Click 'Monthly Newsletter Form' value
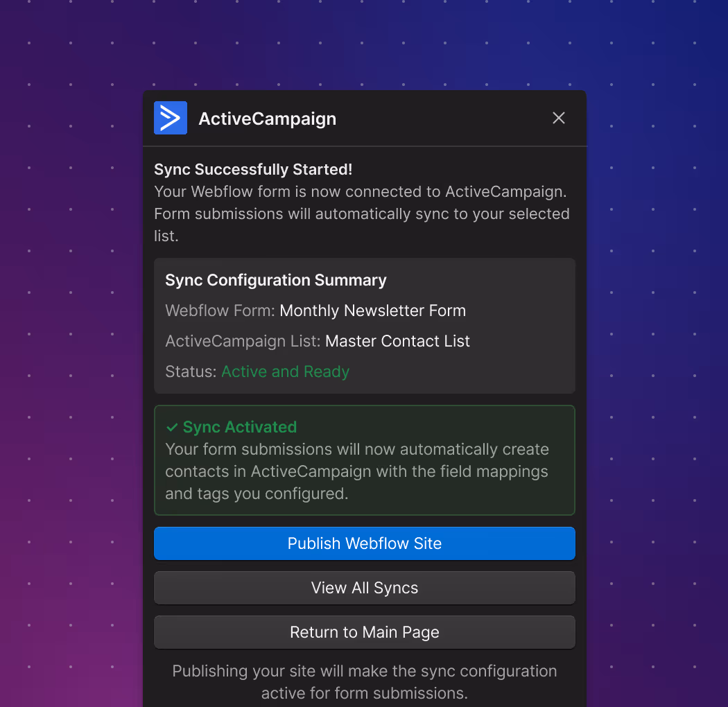The image size is (728, 707). [372, 311]
